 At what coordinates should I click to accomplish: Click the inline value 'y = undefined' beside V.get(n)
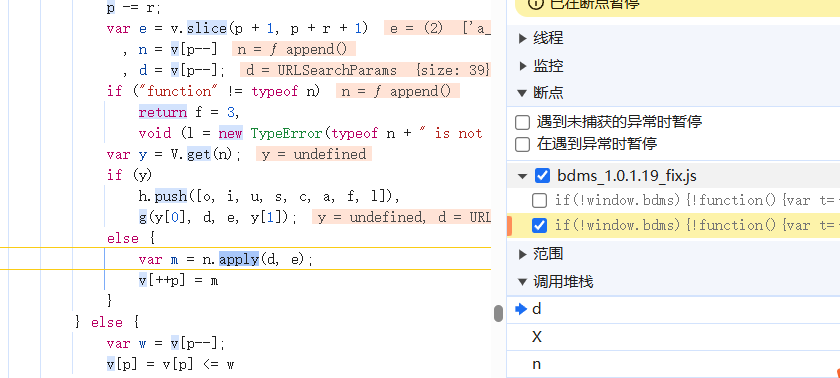313,155
